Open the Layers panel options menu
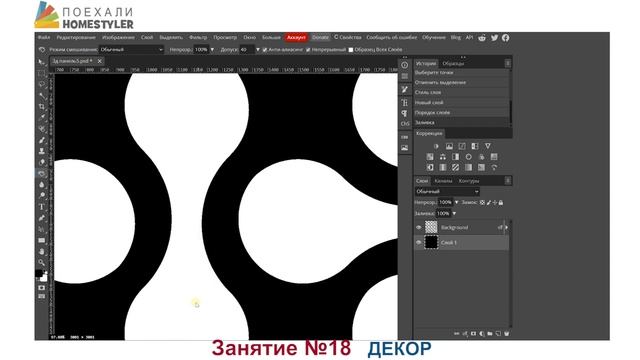The image size is (640, 360). click(507, 180)
